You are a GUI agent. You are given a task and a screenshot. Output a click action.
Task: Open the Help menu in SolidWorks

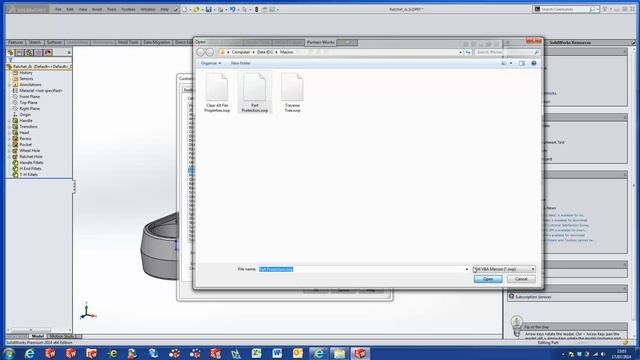tap(164, 9)
